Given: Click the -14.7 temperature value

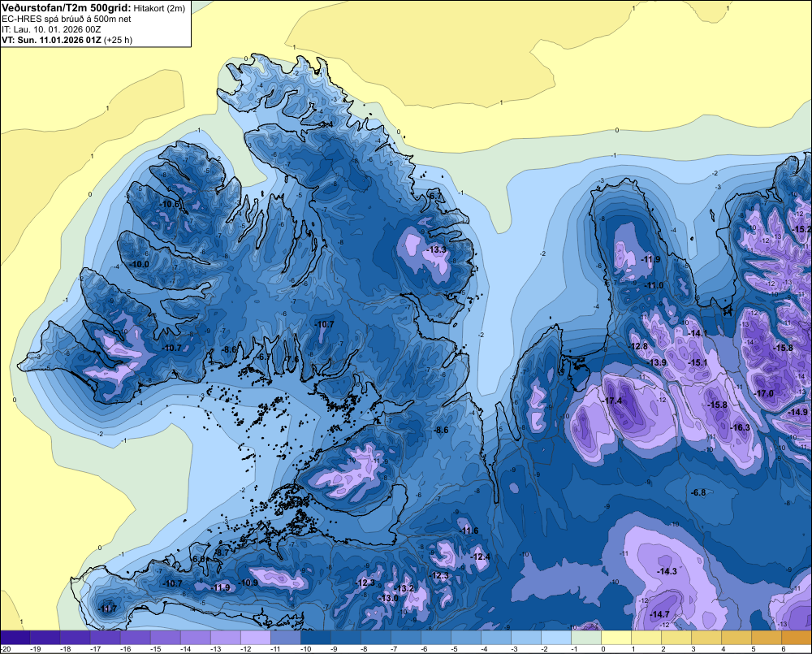Looking at the screenshot, I should coord(660,614).
